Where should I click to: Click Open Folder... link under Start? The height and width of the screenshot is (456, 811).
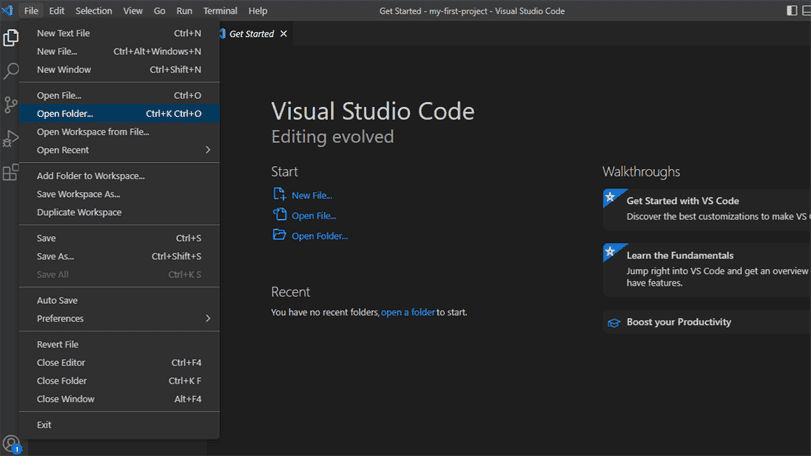(320, 236)
